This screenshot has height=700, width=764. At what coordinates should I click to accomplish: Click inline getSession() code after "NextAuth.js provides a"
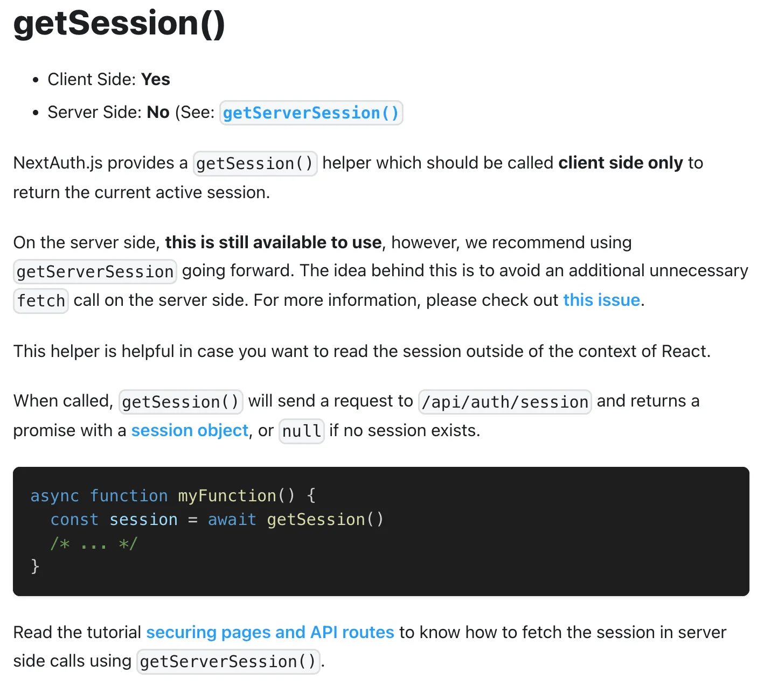[x=255, y=164]
